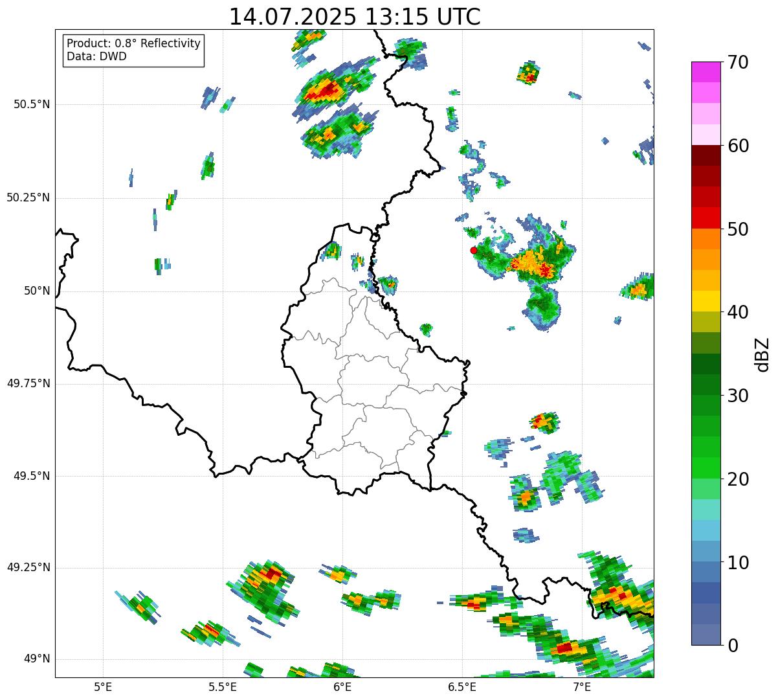Click the title 14.07.2025 13:15 UTC

click(x=355, y=16)
